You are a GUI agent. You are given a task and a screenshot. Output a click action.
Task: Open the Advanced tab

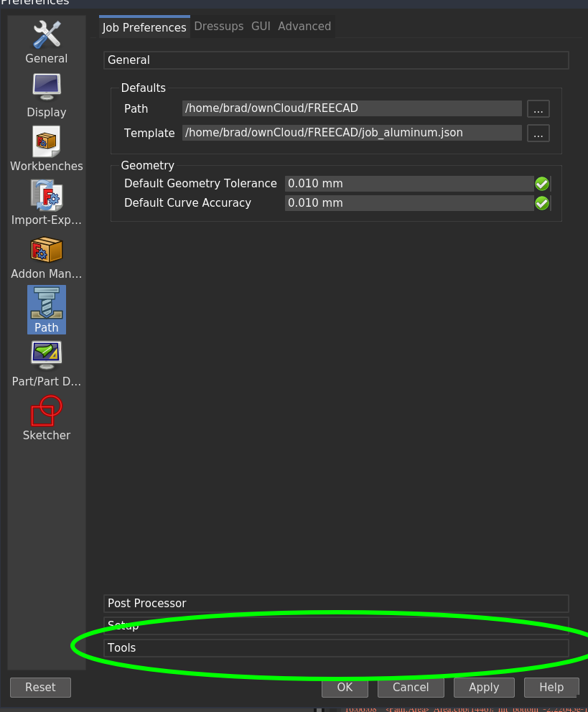tap(304, 26)
